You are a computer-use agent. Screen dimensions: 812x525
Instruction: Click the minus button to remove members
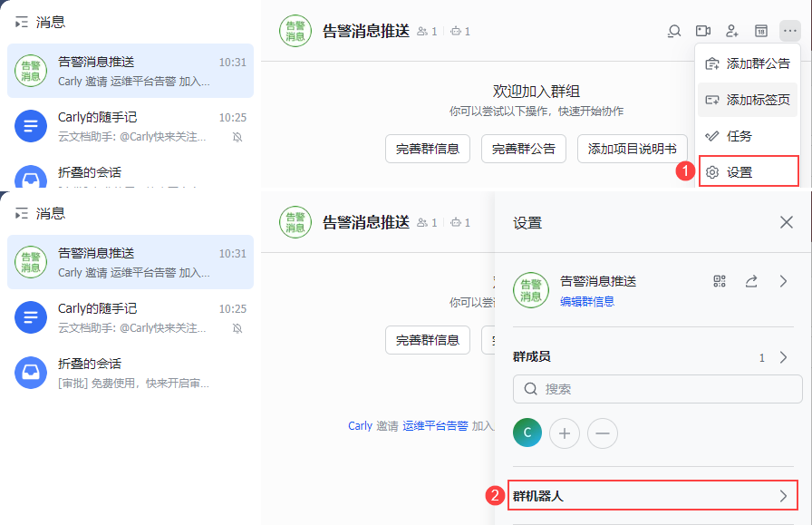pyautogui.click(x=602, y=433)
